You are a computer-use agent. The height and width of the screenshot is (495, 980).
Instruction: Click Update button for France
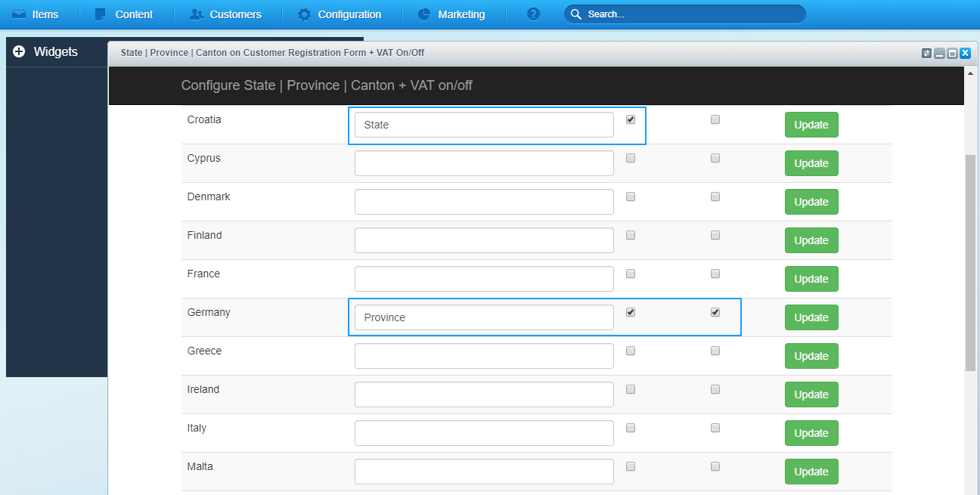point(811,279)
